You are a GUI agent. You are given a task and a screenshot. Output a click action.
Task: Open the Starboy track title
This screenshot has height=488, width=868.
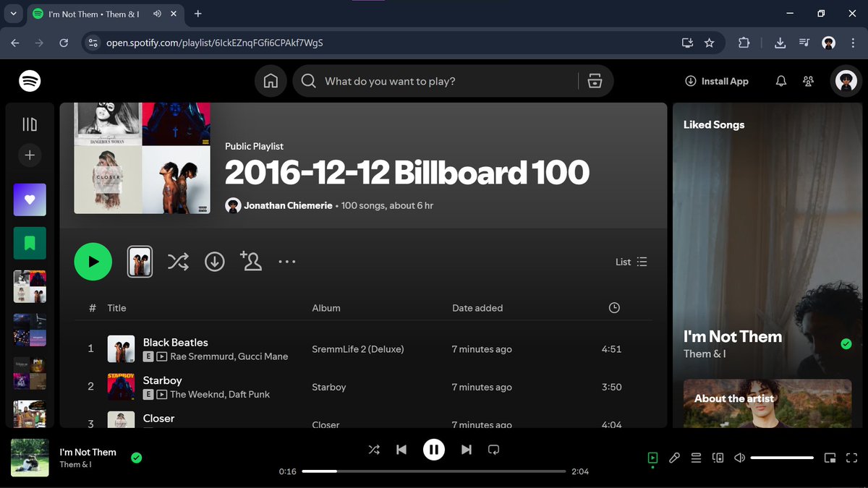click(163, 380)
